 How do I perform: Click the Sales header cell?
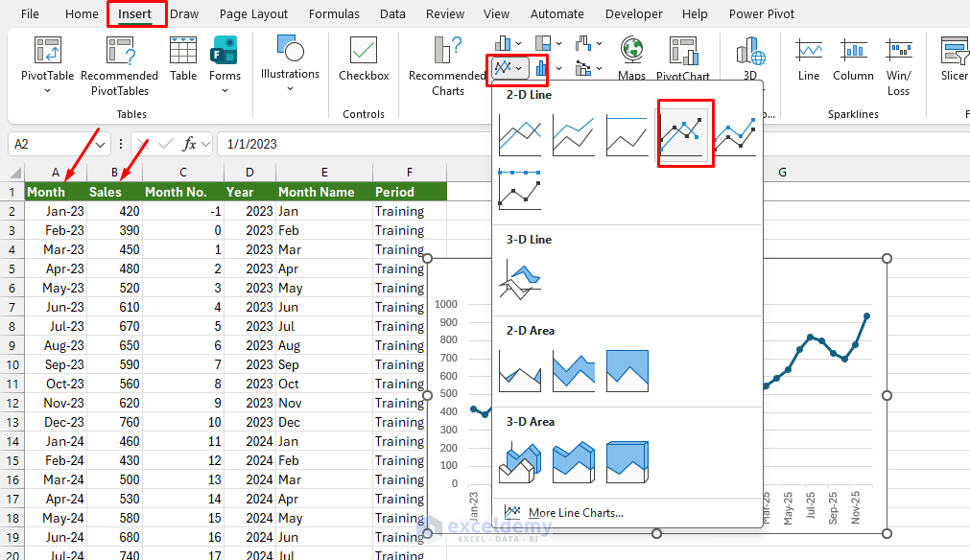[x=114, y=192]
